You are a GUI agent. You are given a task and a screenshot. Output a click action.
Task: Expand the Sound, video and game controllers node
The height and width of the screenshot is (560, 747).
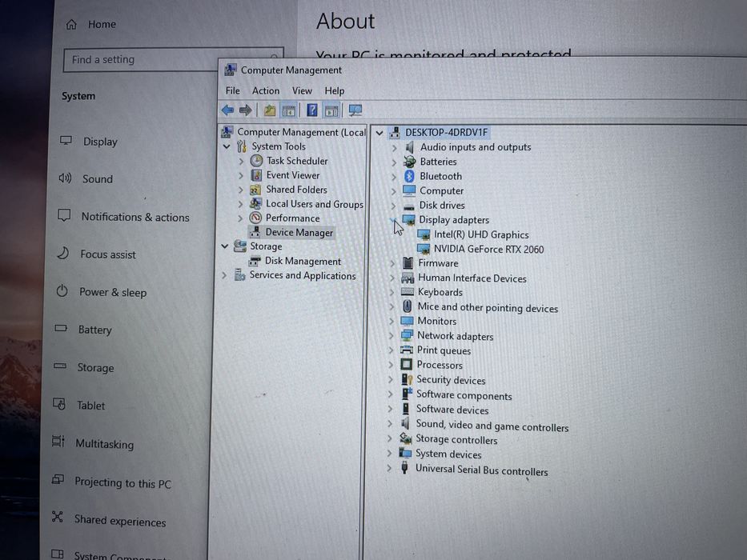coord(390,423)
